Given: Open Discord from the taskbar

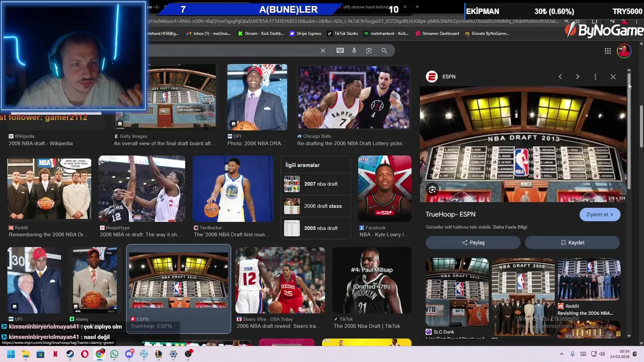Looking at the screenshot, I should [x=129, y=354].
